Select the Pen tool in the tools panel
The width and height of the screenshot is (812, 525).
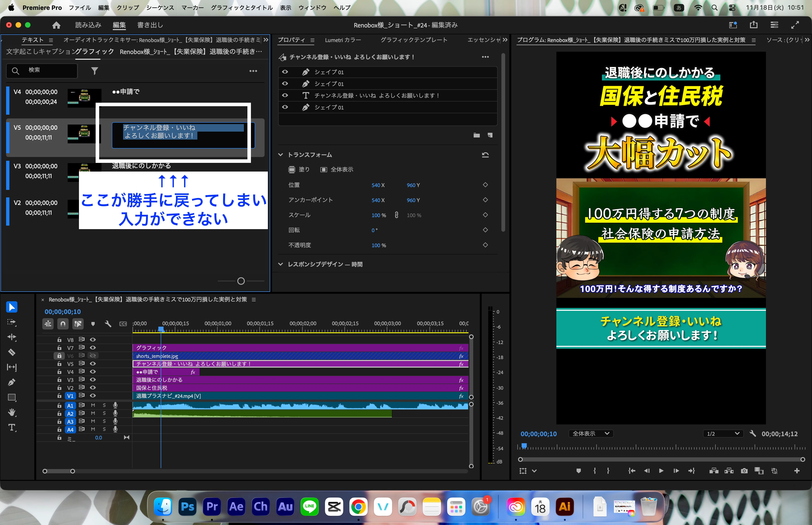pos(12,382)
